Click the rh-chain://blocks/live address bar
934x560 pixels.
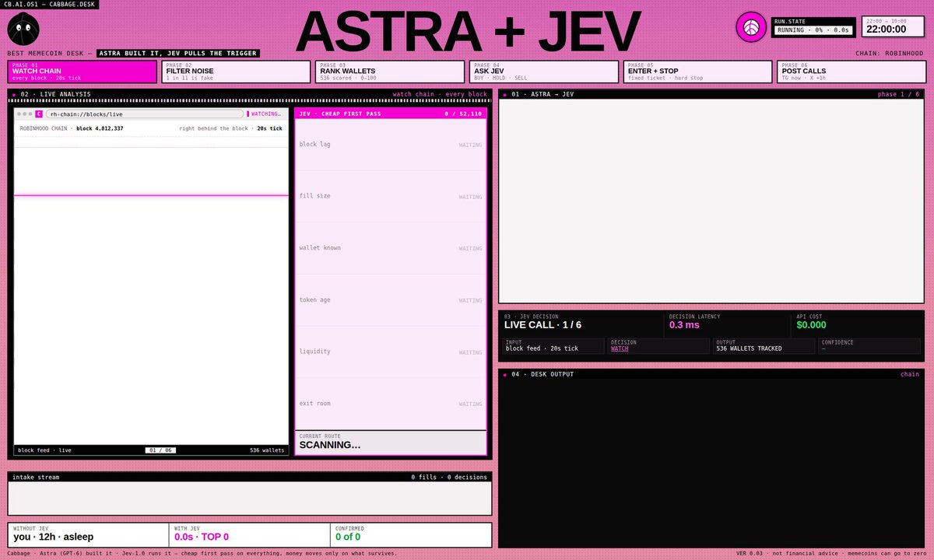click(x=144, y=114)
